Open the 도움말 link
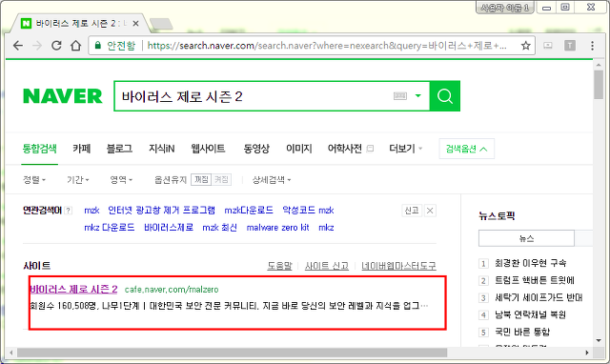The image size is (610, 364). click(x=279, y=266)
